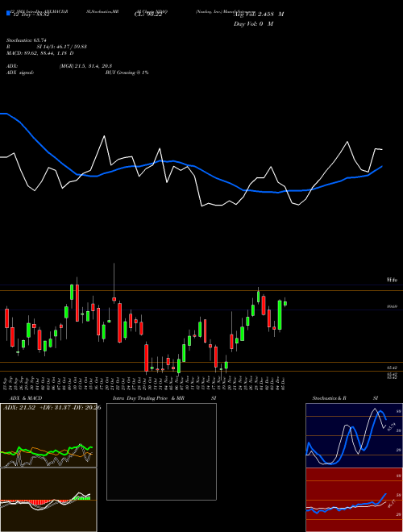Open the MACD histogram chart panel
The height and width of the screenshot is (532, 403).
pos(48,500)
